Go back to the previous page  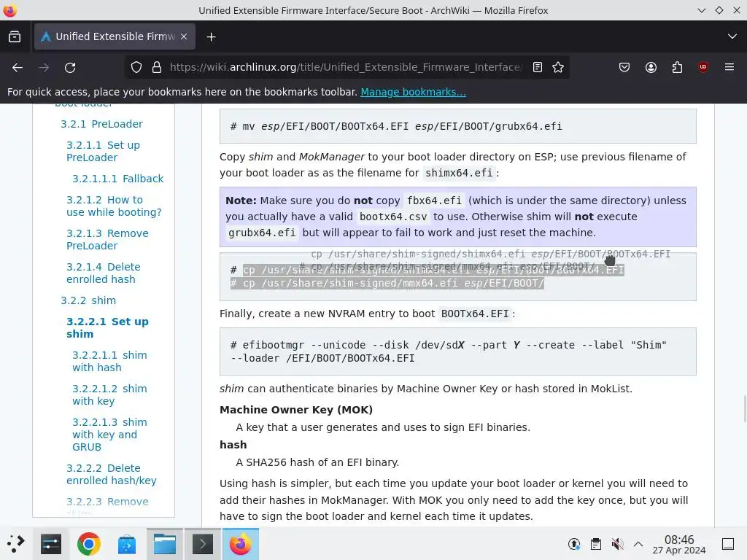click(18, 68)
